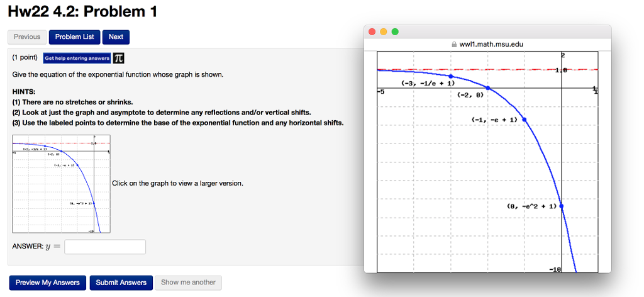Screen dimensions: 644x297
Task: Click into the ANSWER y = field
Action: 105,247
